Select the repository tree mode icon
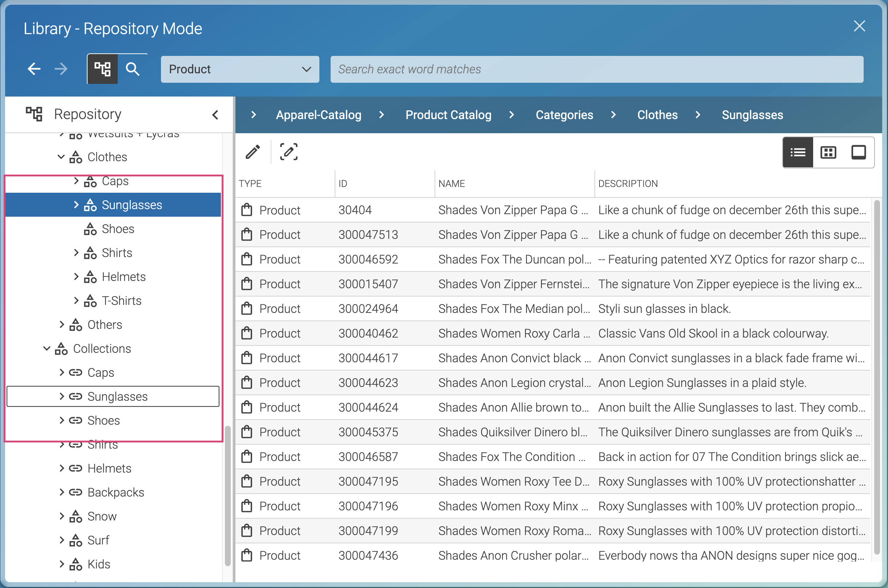This screenshot has width=888, height=588. click(102, 69)
